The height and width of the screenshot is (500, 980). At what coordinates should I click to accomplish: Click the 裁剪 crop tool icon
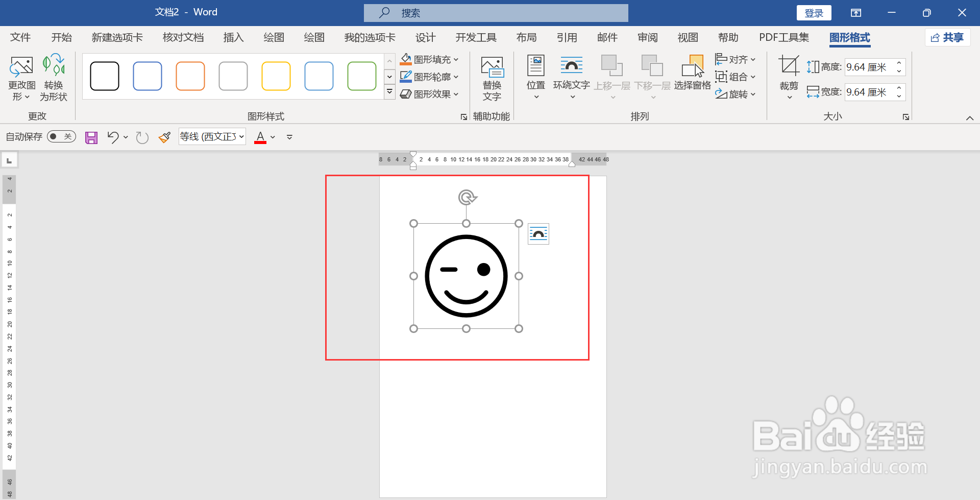pyautogui.click(x=789, y=66)
